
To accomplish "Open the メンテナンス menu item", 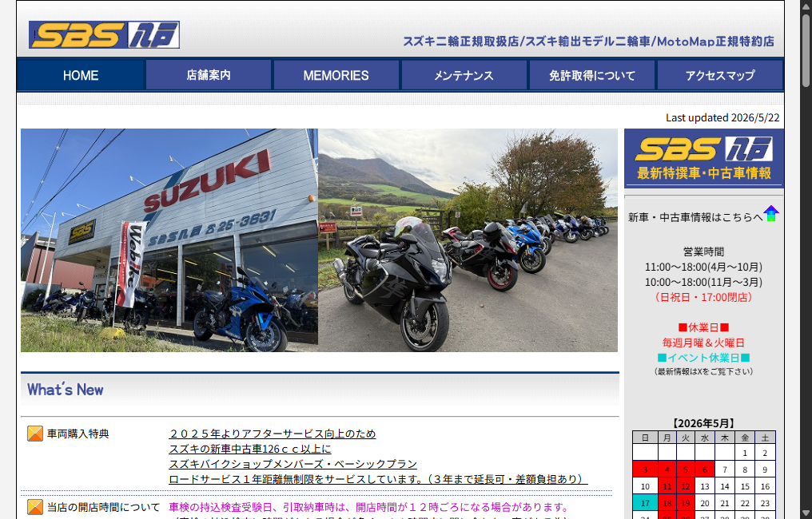I will click(x=464, y=76).
